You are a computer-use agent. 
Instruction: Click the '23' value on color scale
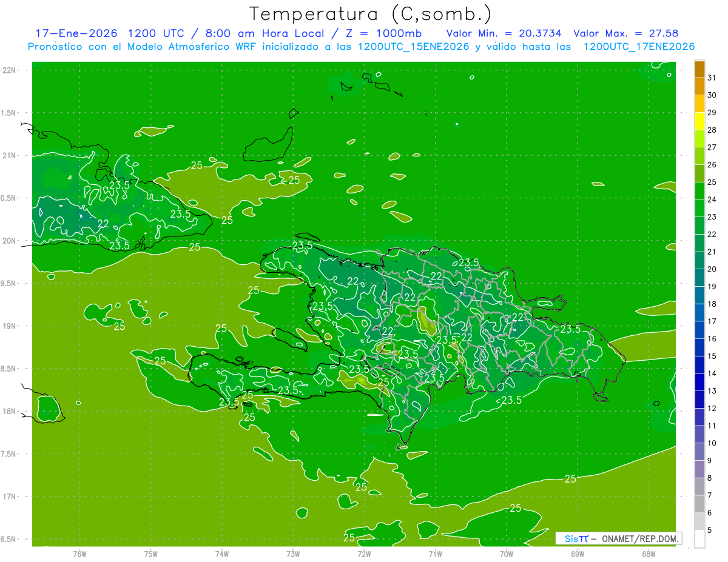tap(712, 217)
